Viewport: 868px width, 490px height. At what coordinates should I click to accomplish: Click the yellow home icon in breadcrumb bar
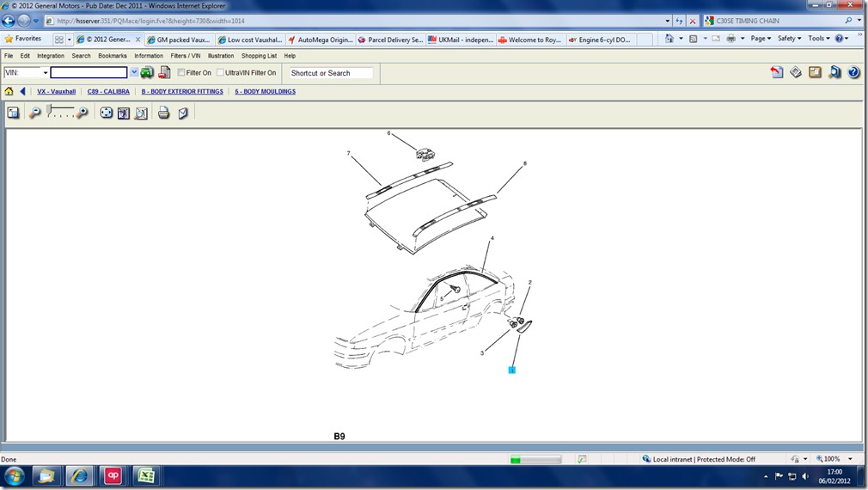point(9,91)
